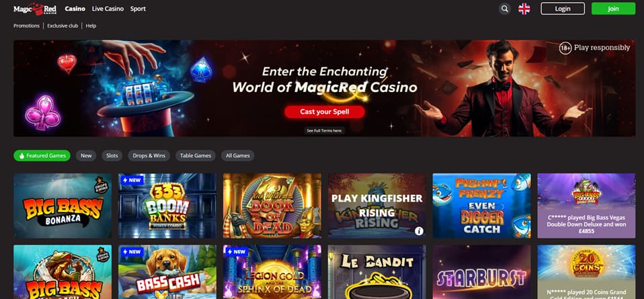
Task: Open the Live Casino menu item
Action: click(x=108, y=9)
